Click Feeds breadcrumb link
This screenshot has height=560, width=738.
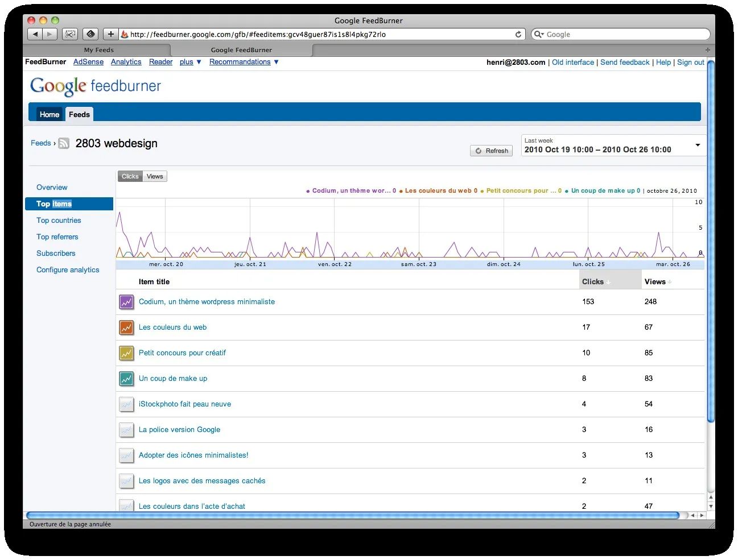click(x=41, y=143)
